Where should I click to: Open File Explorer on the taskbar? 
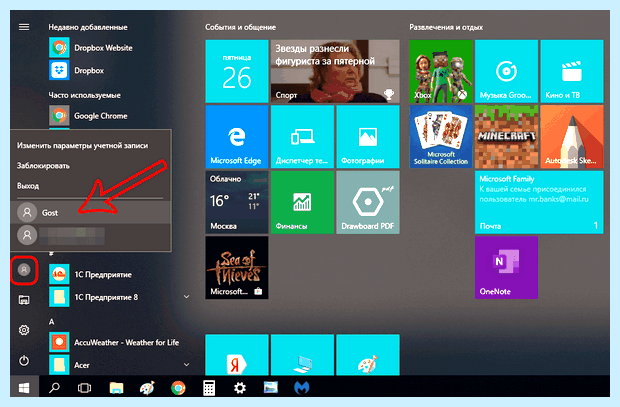click(116, 388)
